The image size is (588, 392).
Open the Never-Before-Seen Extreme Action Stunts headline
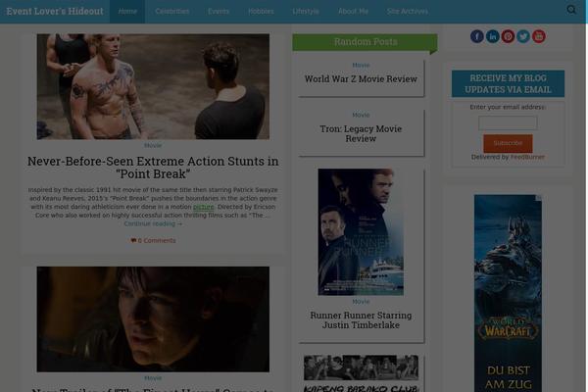[x=153, y=168]
